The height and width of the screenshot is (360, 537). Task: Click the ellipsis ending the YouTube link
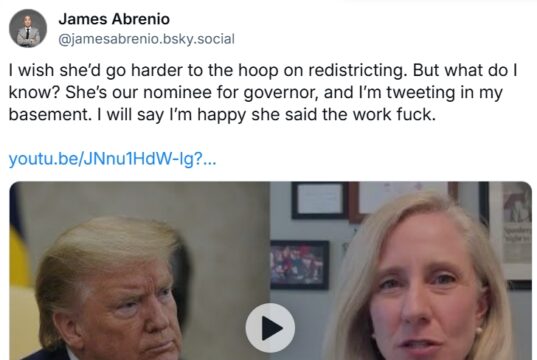(x=210, y=161)
